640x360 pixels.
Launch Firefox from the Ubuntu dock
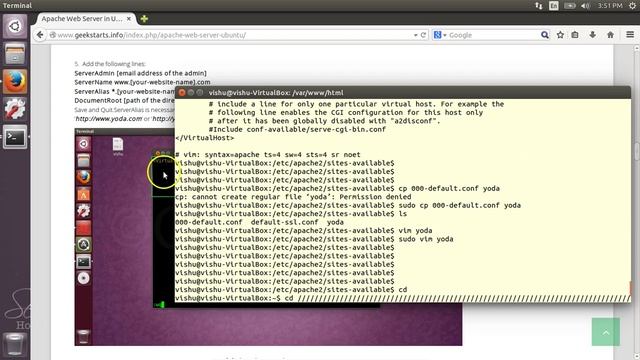click(15, 81)
